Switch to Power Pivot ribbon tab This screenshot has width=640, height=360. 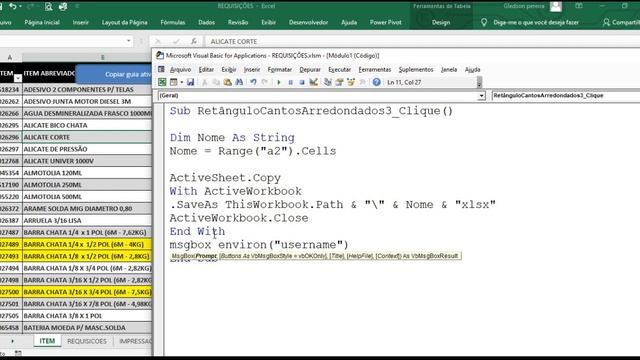point(385,22)
